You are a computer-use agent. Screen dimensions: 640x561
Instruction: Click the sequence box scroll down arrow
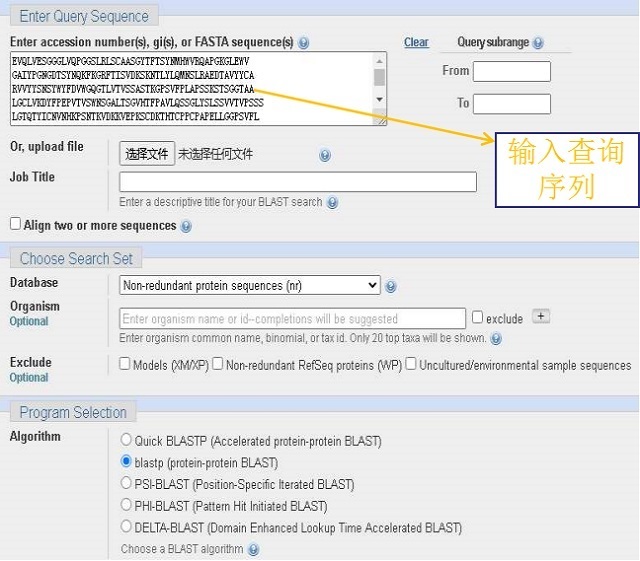[379, 99]
